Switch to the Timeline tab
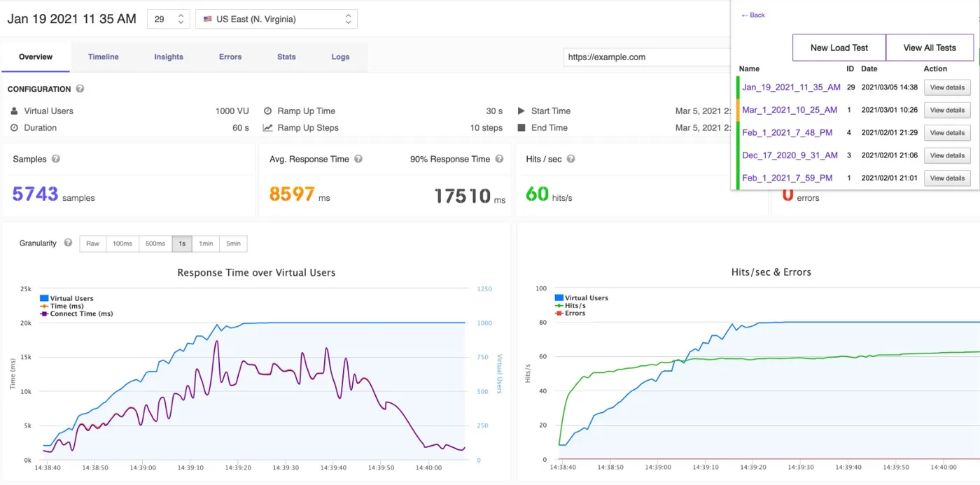 click(x=104, y=57)
